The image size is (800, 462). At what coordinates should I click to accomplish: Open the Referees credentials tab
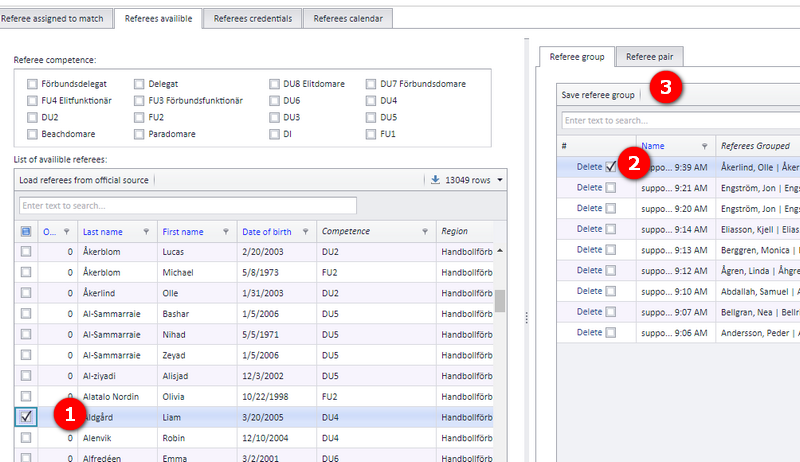(253, 19)
